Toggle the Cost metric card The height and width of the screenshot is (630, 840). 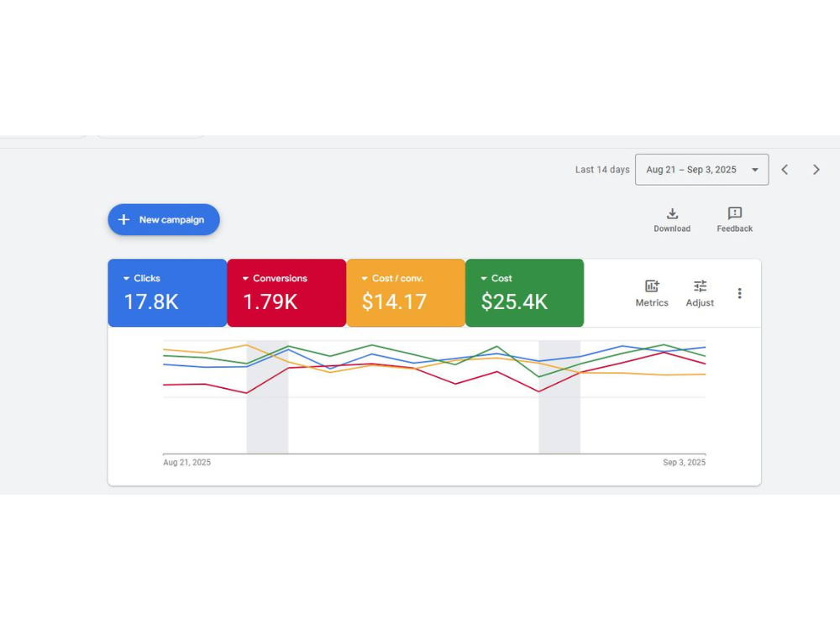point(524,293)
